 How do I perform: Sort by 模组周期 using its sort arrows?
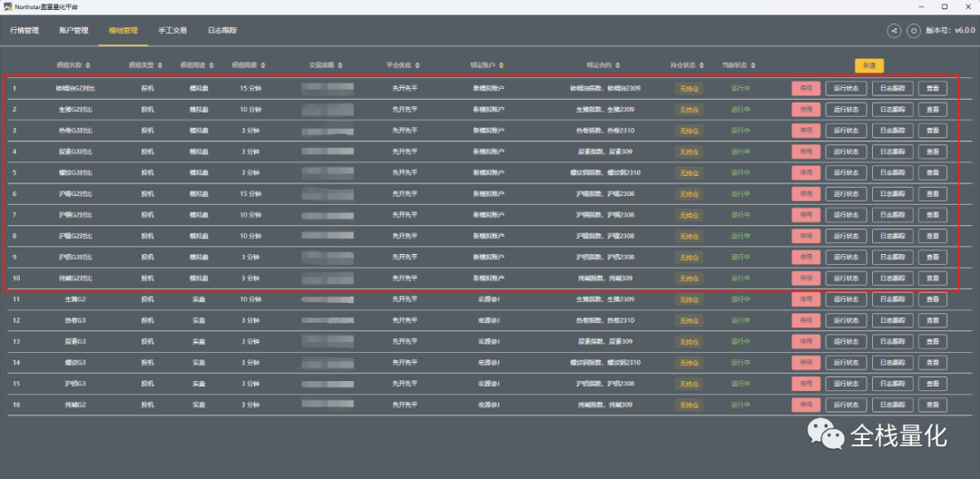pos(263,65)
